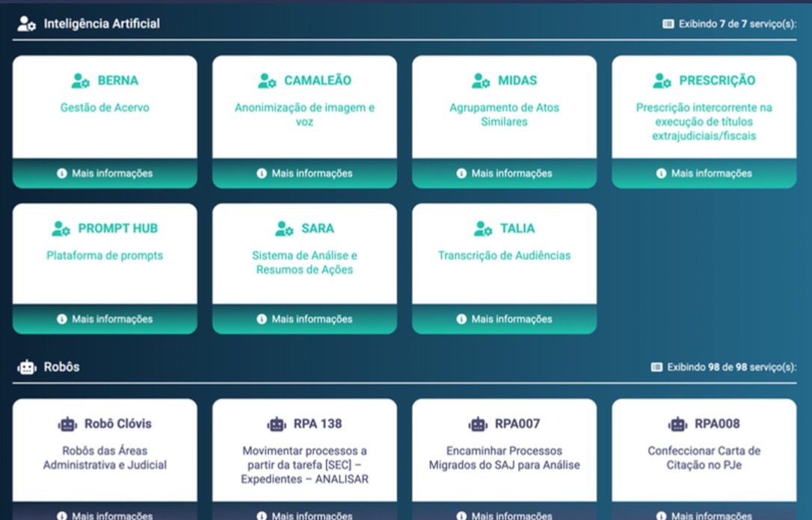Click the PRESCRIÇÃO card's user-gear icon
The image size is (812, 520).
point(662,81)
